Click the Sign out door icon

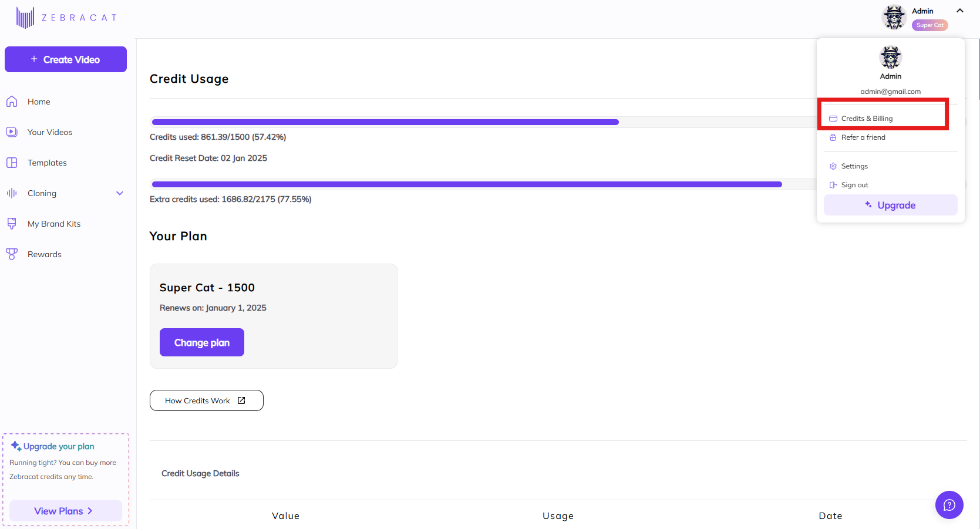(x=833, y=185)
